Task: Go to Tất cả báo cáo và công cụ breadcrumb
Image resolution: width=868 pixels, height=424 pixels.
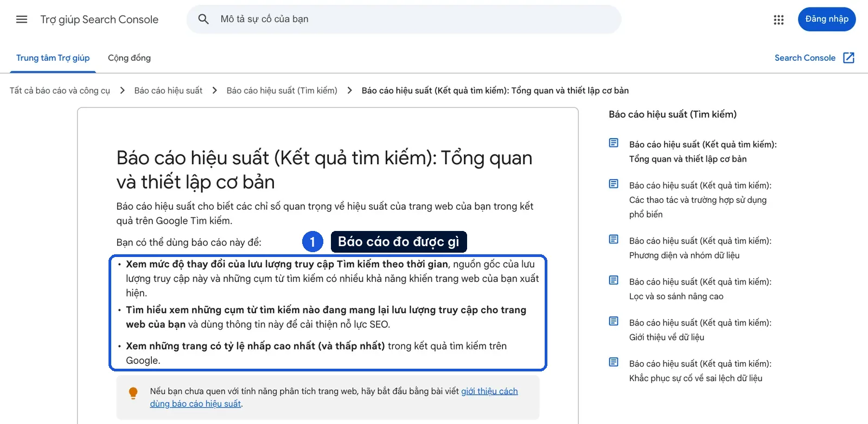Action: (60, 91)
